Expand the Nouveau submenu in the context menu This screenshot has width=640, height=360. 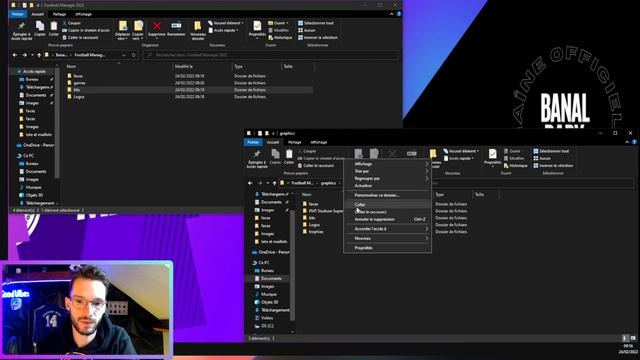tap(387, 238)
